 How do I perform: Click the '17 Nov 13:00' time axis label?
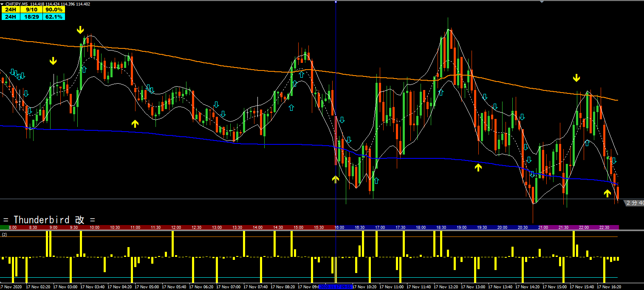click(474, 287)
